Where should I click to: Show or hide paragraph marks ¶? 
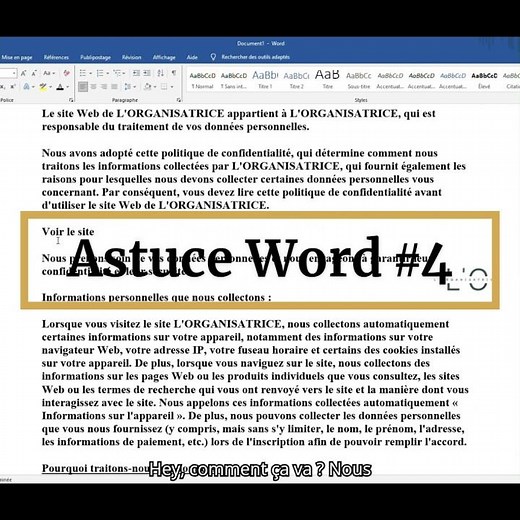174,73
